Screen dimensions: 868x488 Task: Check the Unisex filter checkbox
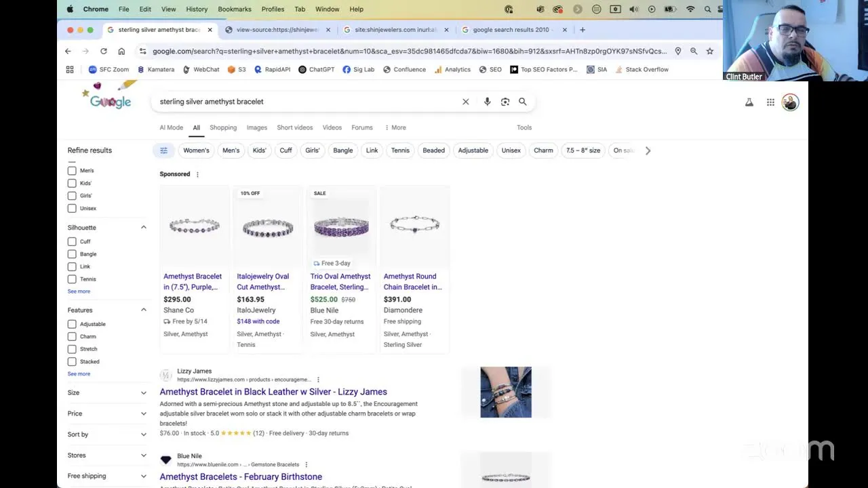(72, 208)
